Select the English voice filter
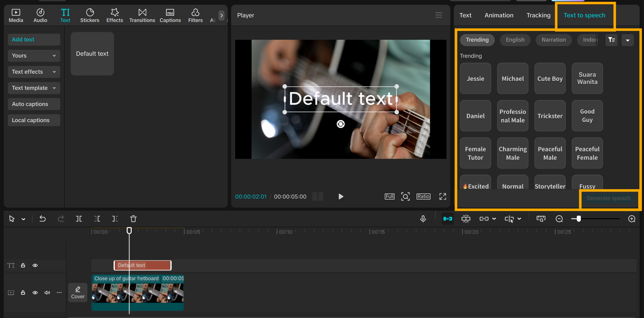 [x=515, y=39]
